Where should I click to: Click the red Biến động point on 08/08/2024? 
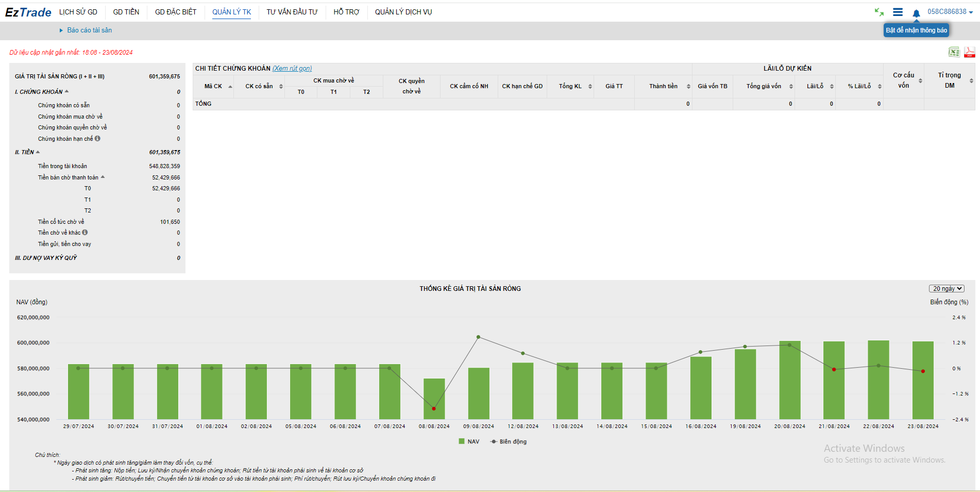(x=434, y=408)
